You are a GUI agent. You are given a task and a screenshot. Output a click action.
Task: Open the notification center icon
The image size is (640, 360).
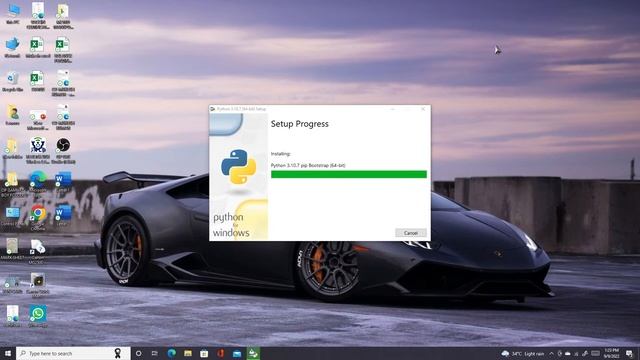(x=629, y=353)
